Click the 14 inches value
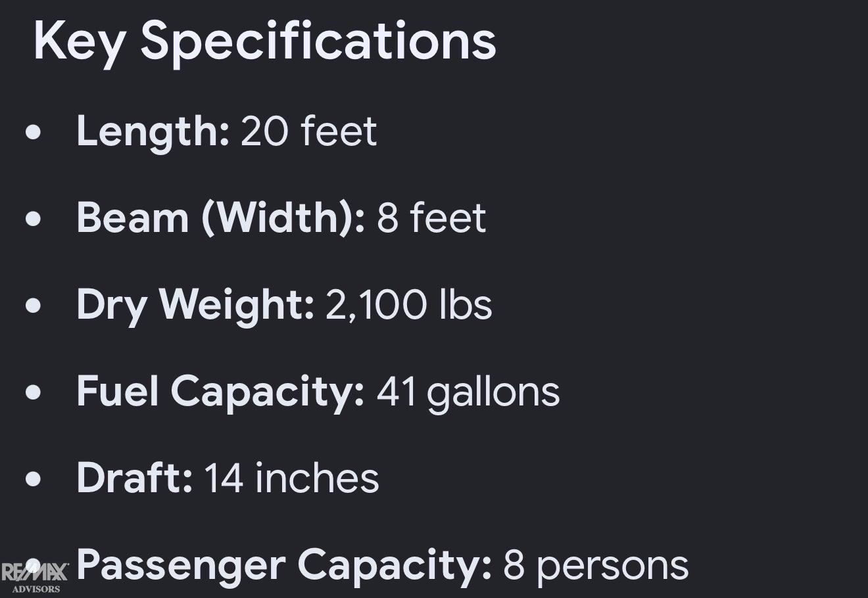The width and height of the screenshot is (868, 598). point(292,478)
